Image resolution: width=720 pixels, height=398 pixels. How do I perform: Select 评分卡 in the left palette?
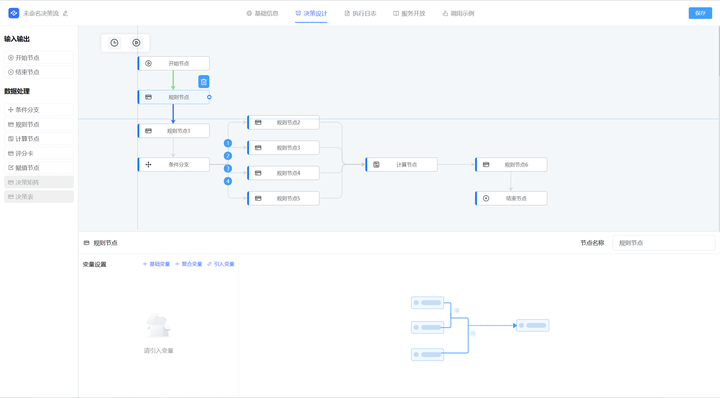39,153
